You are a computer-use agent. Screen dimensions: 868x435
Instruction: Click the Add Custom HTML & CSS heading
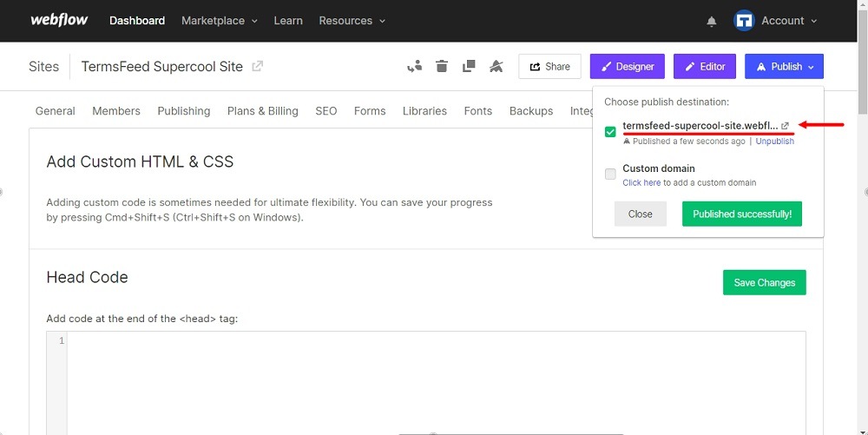[x=140, y=161]
